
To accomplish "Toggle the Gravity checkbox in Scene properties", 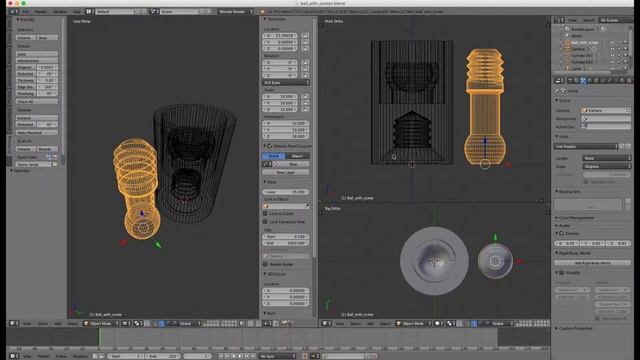I will point(562,233).
